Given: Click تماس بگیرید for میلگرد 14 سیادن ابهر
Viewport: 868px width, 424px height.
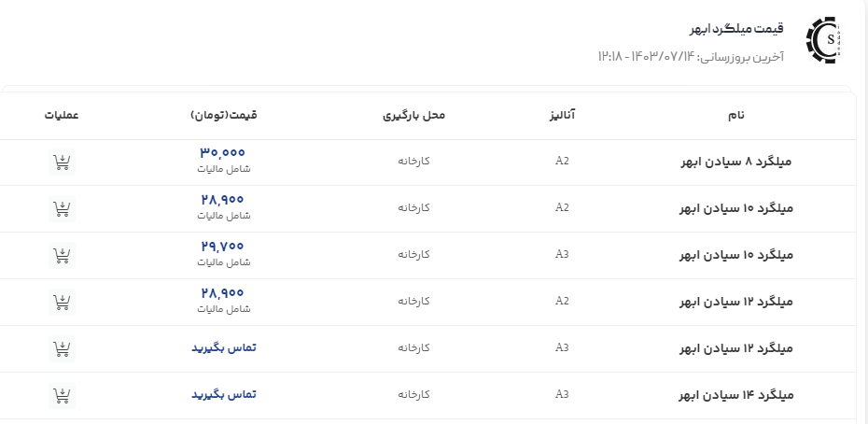Looking at the screenshot, I should tap(224, 394).
